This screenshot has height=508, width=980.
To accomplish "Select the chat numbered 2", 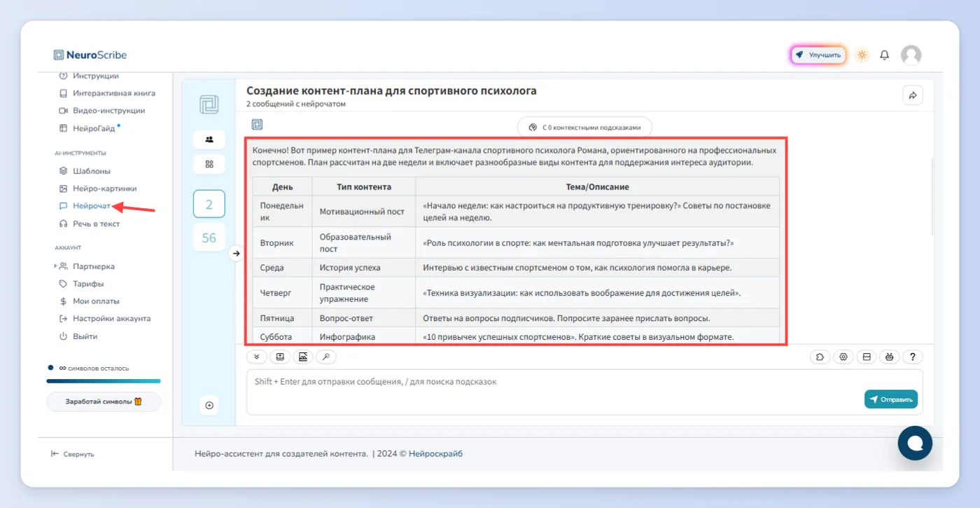I will [209, 205].
